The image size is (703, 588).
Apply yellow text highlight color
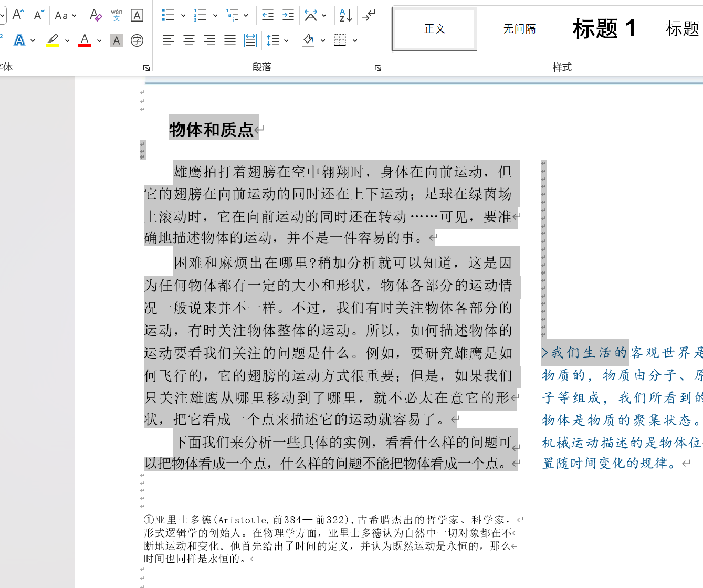click(x=53, y=40)
